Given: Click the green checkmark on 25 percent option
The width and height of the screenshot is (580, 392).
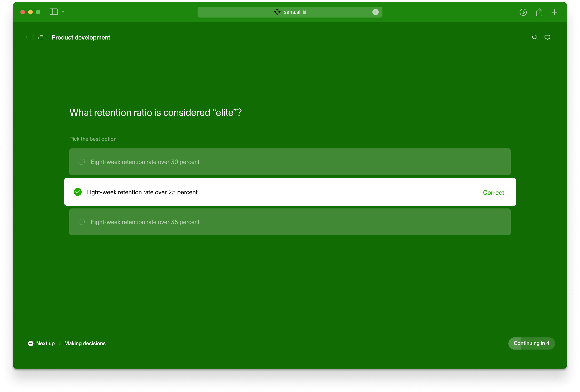Looking at the screenshot, I should pyautogui.click(x=78, y=192).
